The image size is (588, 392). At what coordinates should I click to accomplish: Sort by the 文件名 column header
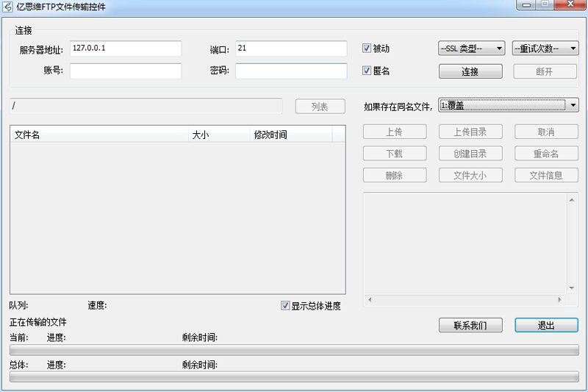pyautogui.click(x=99, y=135)
